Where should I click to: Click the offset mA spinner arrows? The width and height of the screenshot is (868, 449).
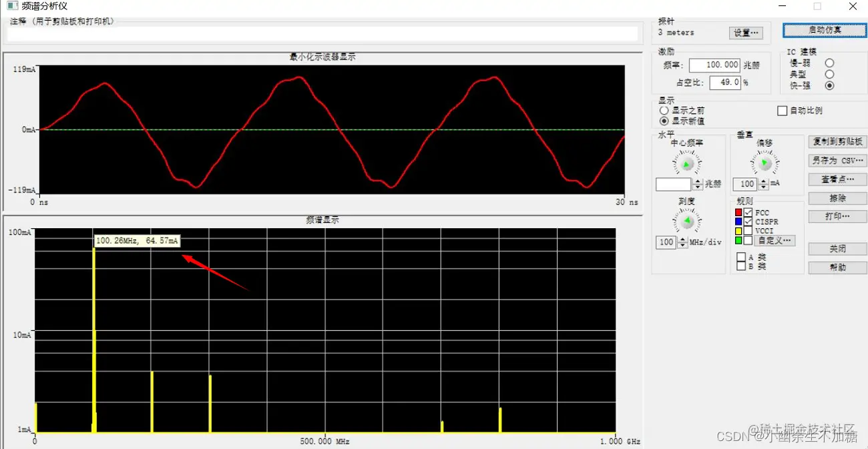(x=763, y=184)
